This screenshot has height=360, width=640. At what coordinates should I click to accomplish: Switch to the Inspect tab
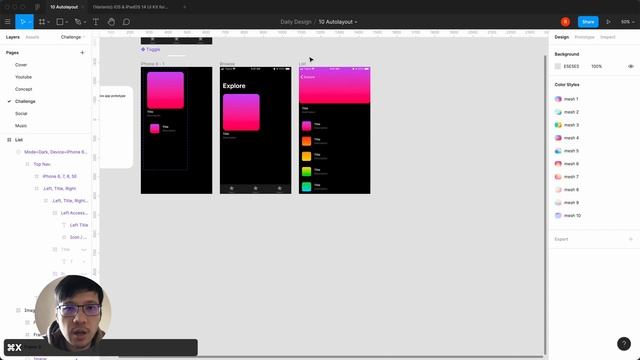click(607, 37)
